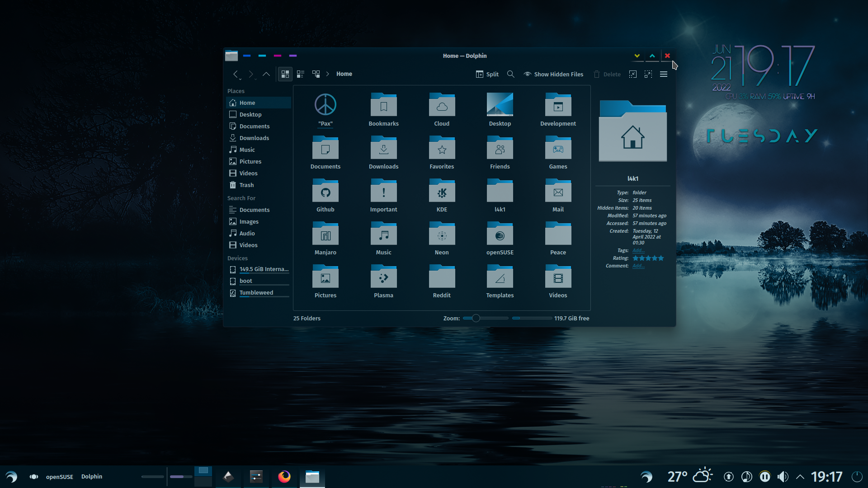Launch Firefox from the taskbar
Viewport: 868px width, 488px height.
tap(284, 477)
